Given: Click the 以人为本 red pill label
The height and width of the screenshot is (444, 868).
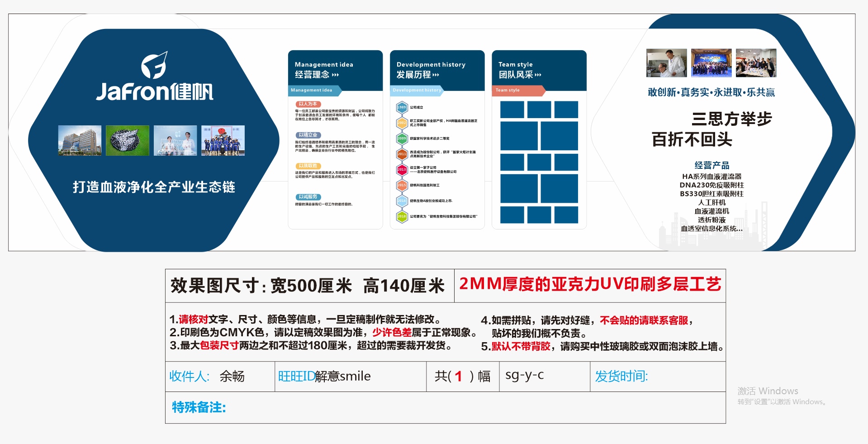Looking at the screenshot, I should (x=308, y=104).
